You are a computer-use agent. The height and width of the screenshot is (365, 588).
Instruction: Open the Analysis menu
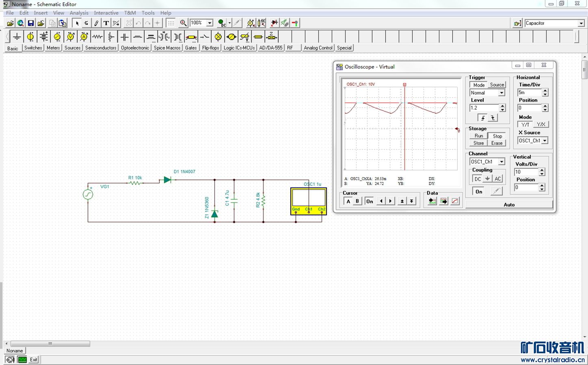point(79,13)
